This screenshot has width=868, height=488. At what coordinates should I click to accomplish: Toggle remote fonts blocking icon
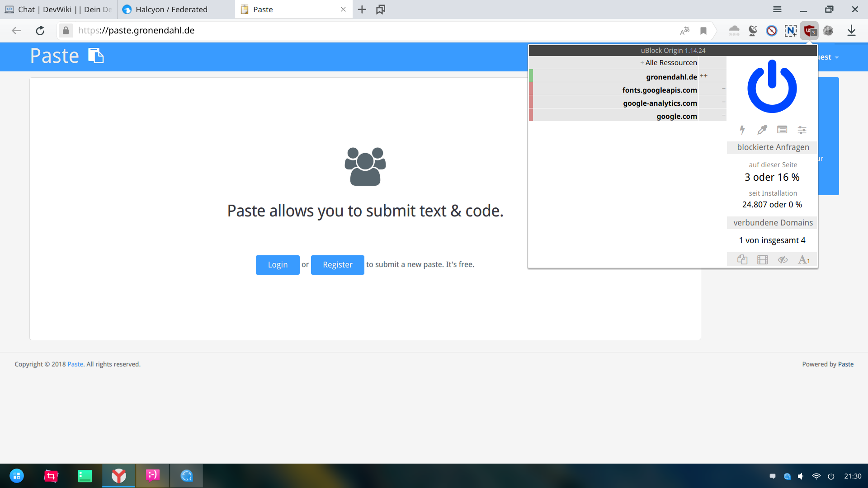(x=803, y=260)
